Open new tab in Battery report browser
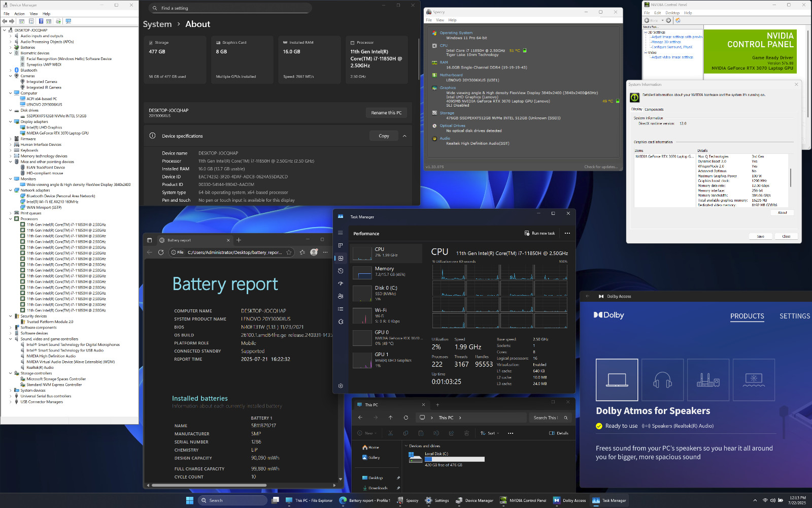Viewport: 812px width, 508px height. pyautogui.click(x=239, y=240)
